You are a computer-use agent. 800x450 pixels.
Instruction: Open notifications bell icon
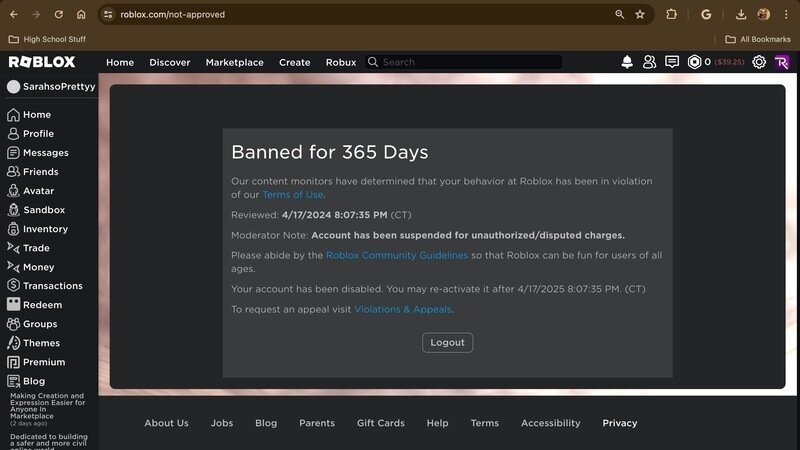pyautogui.click(x=627, y=62)
